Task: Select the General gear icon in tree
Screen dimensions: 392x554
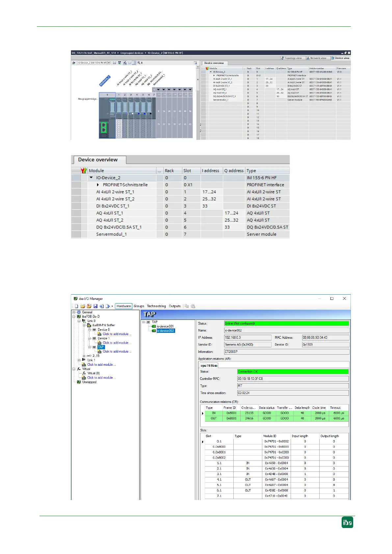Action: [x=79, y=312]
